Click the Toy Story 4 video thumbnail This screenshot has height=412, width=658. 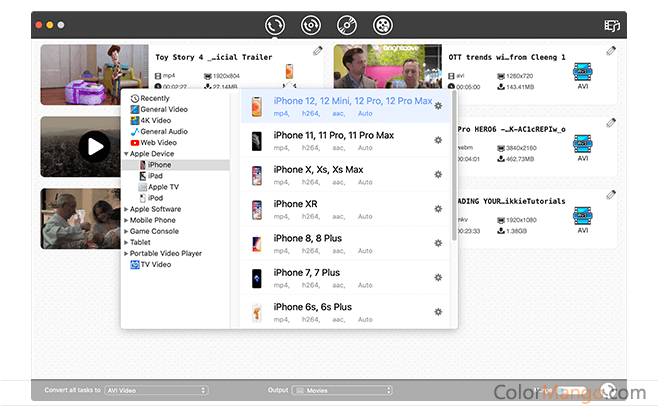(94, 75)
